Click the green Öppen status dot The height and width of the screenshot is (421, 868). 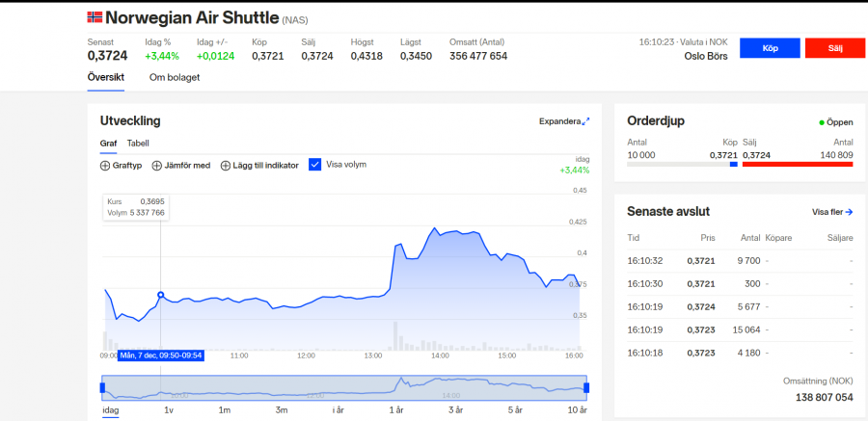[822, 123]
